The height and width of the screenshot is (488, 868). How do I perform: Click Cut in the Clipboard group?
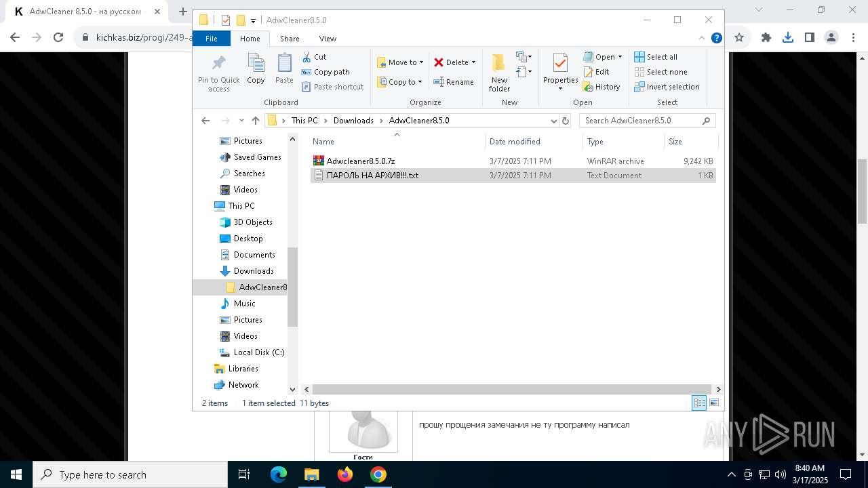[x=314, y=57]
